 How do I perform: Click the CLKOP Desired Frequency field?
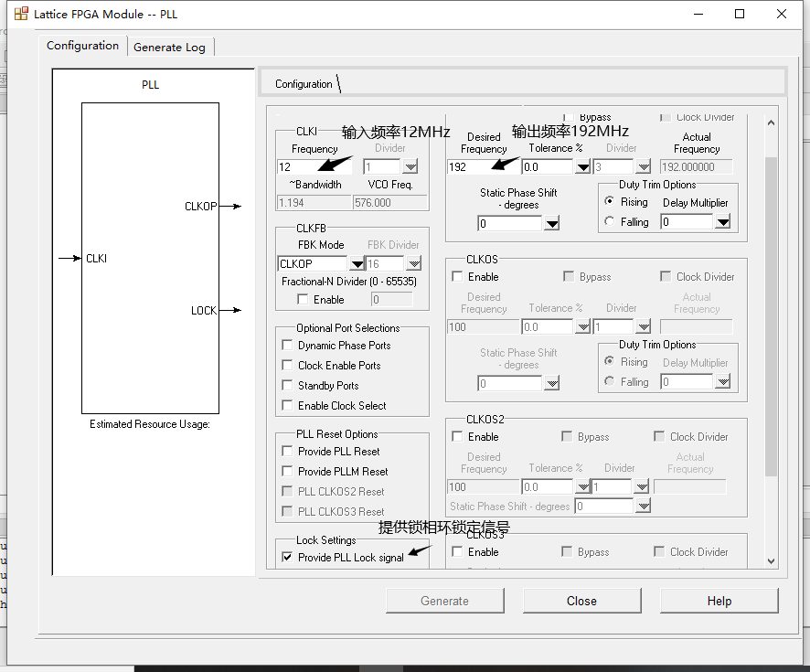483,166
